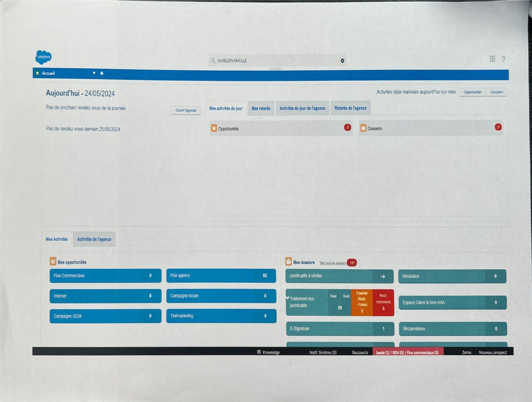Click the Salesforce cloud logo

44,57
